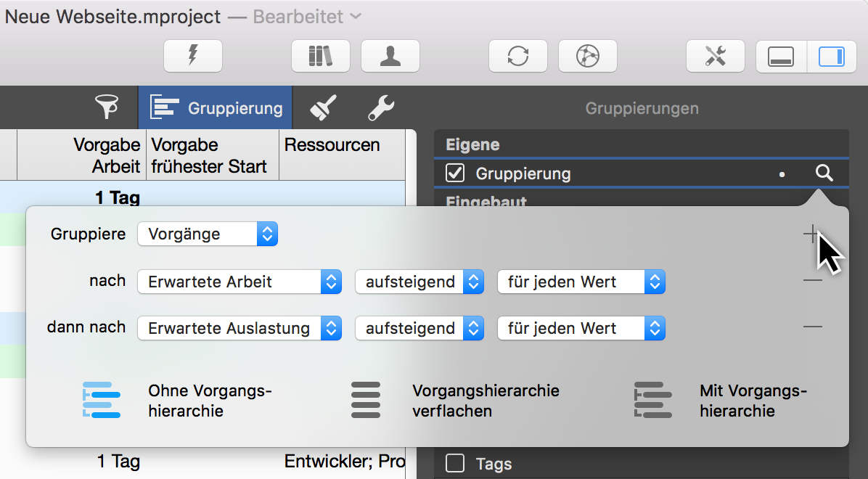868x479 pixels.
Task: Uncheck the Gruppierung checkbox under Eigene
Action: pos(453,173)
